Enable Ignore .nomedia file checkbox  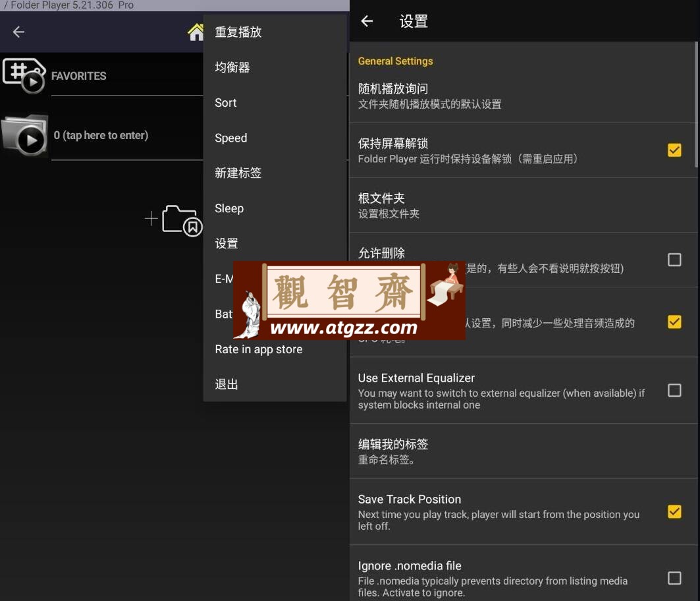click(674, 578)
